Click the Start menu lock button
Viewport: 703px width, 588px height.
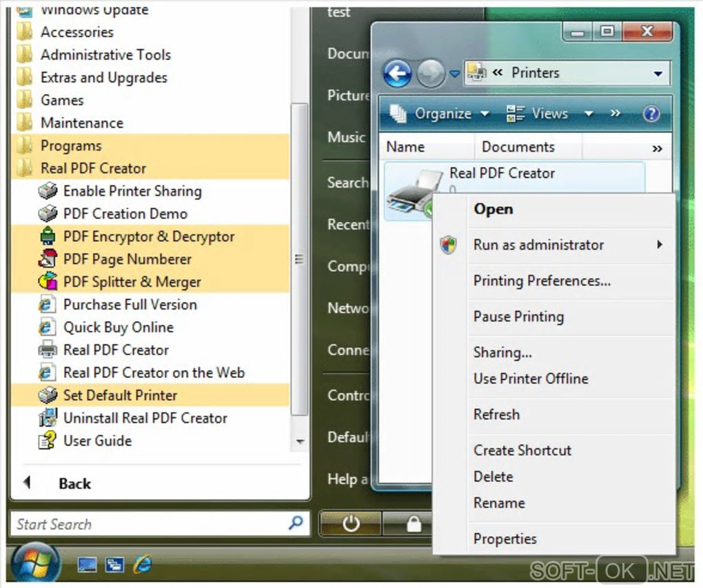tap(413, 523)
